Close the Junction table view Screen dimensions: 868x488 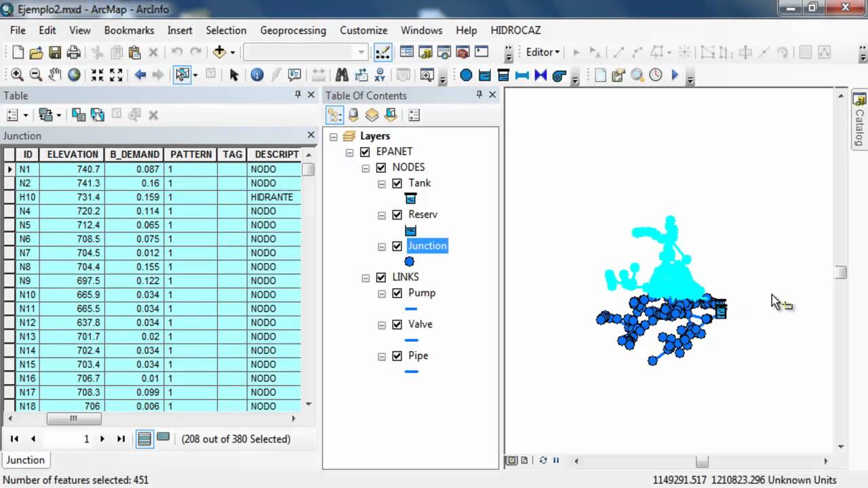[x=311, y=136]
